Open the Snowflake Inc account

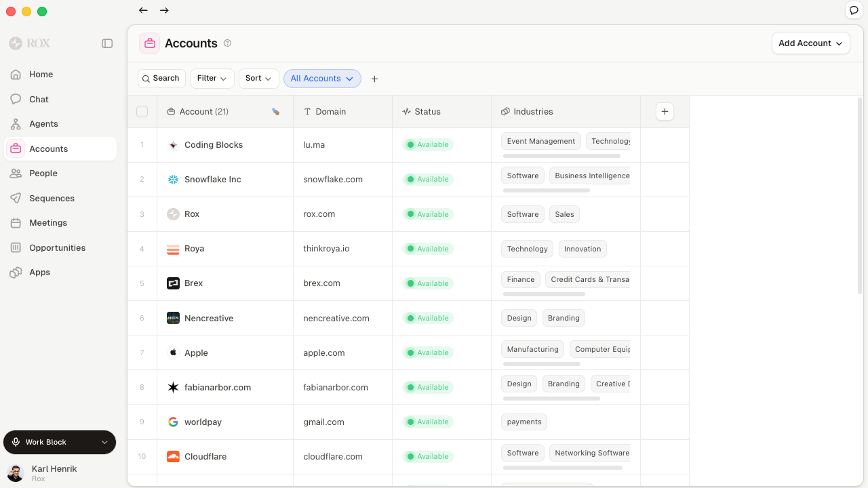(213, 180)
